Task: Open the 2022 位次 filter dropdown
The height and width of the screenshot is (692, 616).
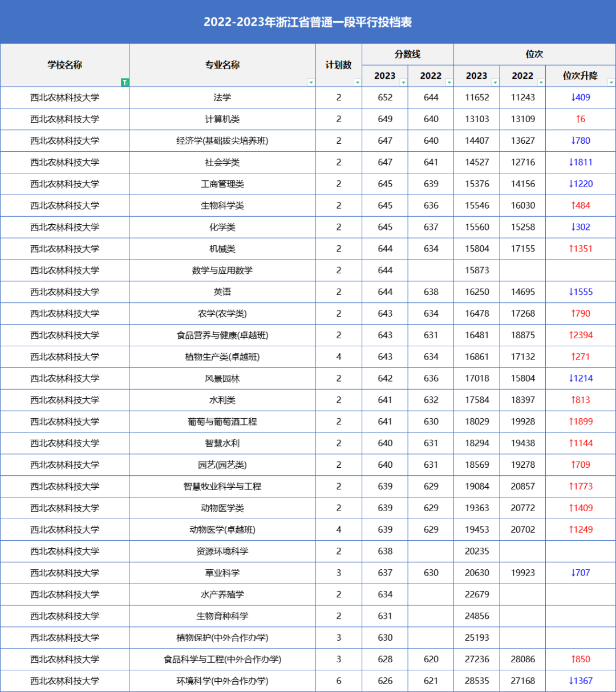Action: tap(540, 83)
